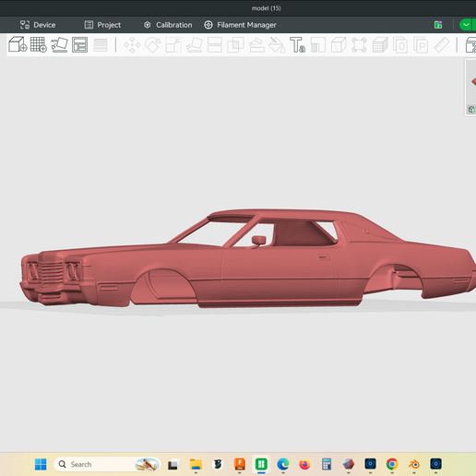
Task: Select the Color painting bucket tool
Action: point(277,45)
